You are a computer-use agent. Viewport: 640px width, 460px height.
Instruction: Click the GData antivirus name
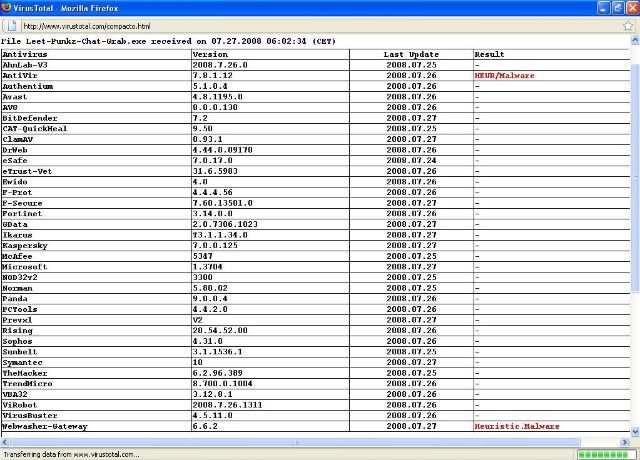(x=15, y=224)
